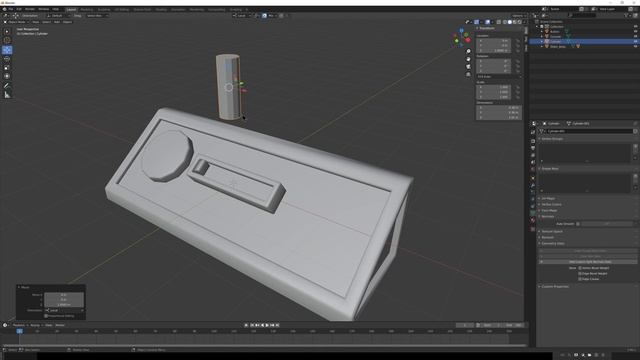This screenshot has height=360, width=640.
Task: Click the red X axis on navigation gizmo
Action: [x=468, y=40]
